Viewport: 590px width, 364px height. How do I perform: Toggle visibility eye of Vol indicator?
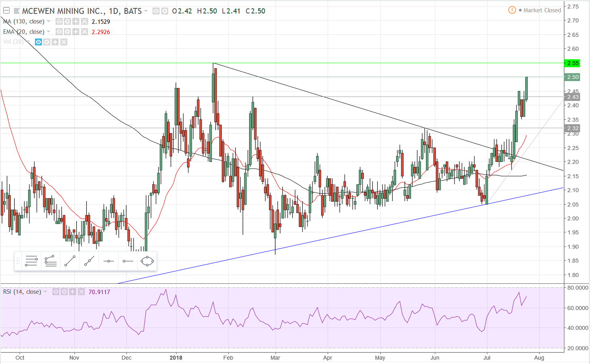point(39,42)
